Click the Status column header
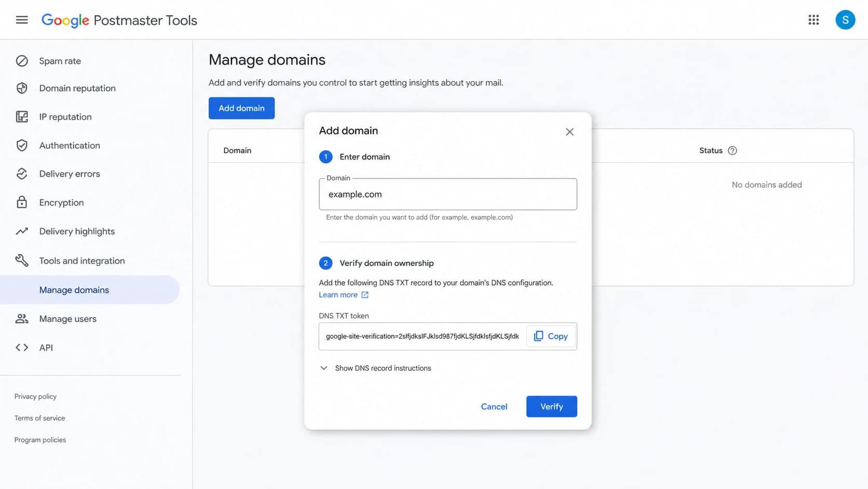 (711, 151)
